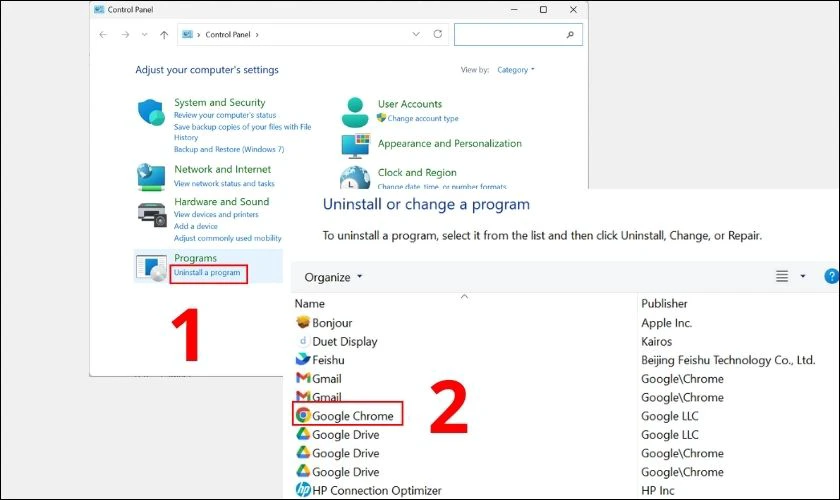
Task: Expand the view options dropdown arrow
Action: tap(802, 277)
